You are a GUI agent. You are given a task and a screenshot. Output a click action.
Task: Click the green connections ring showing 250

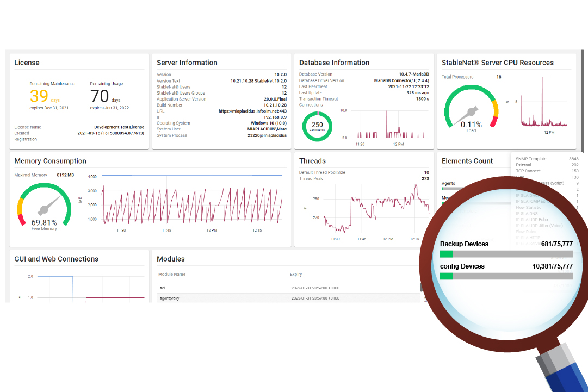[317, 126]
